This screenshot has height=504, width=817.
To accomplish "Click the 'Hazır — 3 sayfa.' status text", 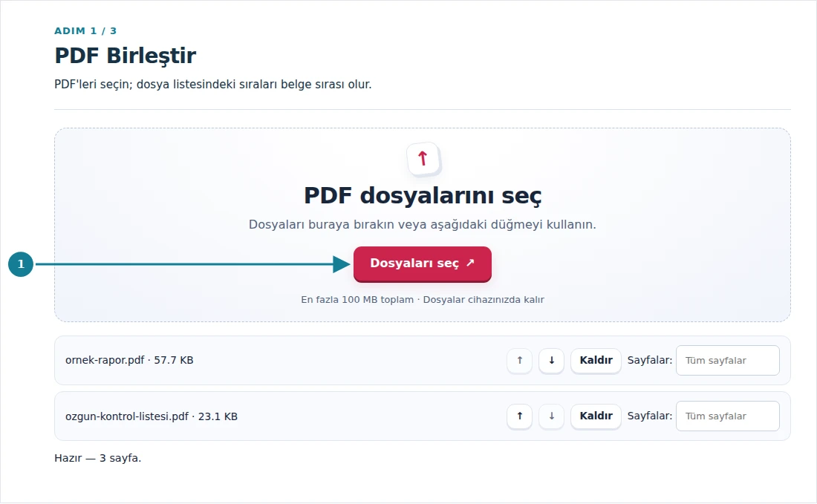I will (x=98, y=458).
